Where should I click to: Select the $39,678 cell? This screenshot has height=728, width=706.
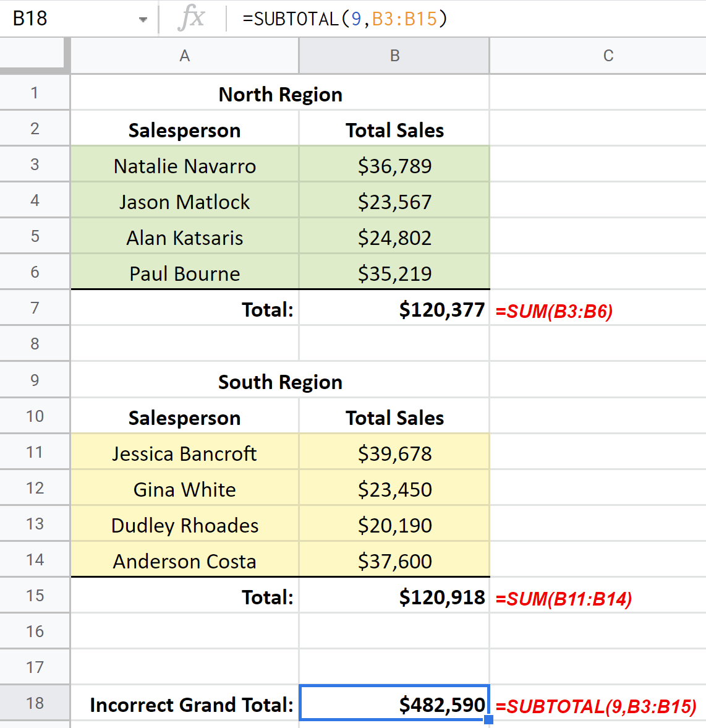(394, 453)
